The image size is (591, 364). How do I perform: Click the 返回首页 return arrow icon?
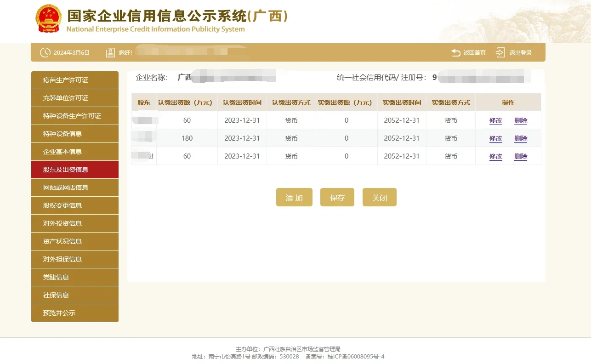point(456,52)
